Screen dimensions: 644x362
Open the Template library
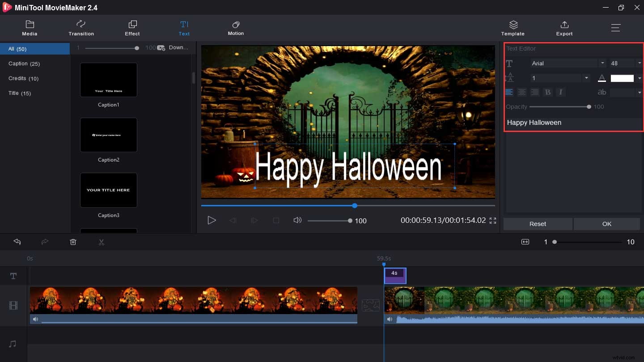click(x=513, y=28)
